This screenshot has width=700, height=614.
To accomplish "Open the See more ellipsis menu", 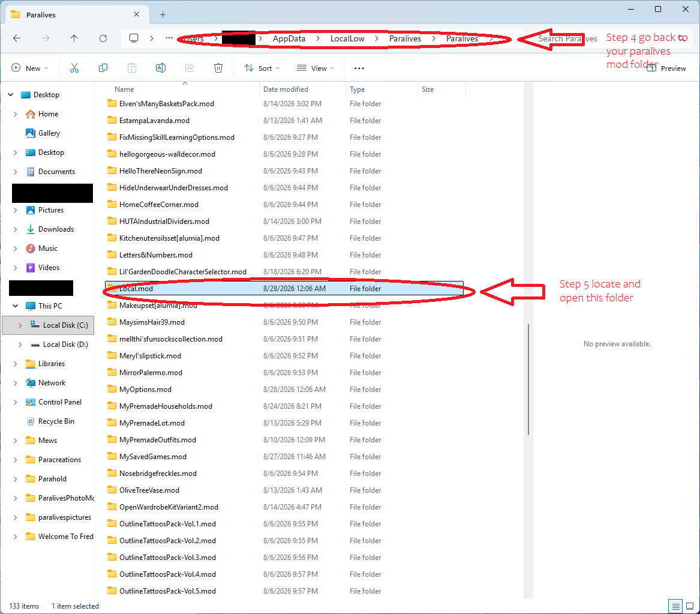I will tap(359, 68).
